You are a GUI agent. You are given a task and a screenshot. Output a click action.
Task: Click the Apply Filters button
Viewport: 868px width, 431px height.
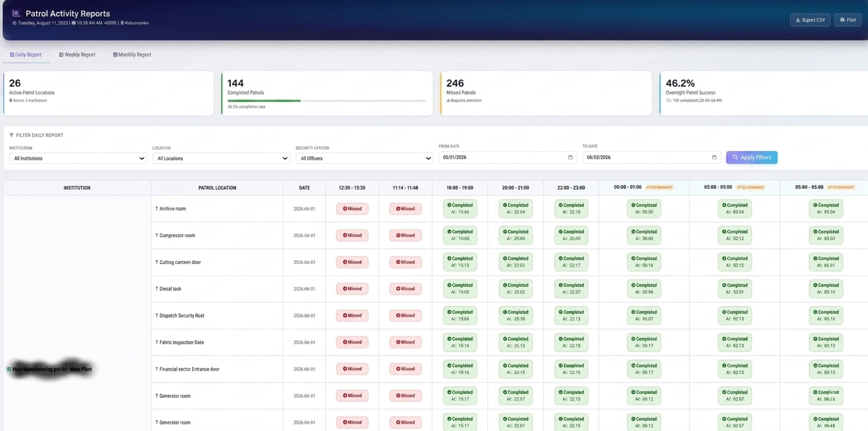(752, 157)
